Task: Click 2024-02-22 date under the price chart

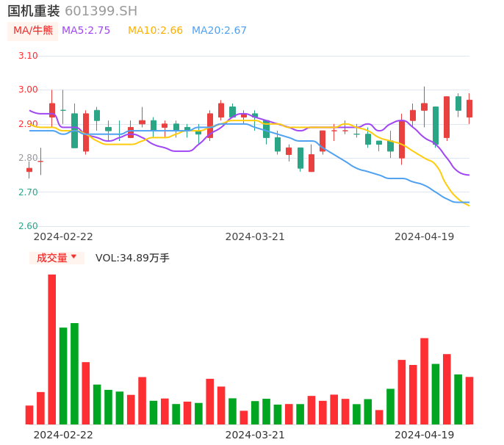Action: [x=63, y=236]
